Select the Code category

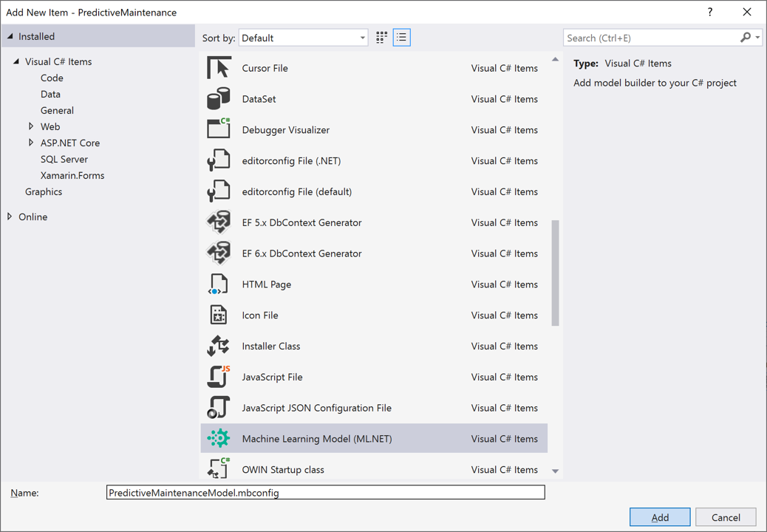52,78
